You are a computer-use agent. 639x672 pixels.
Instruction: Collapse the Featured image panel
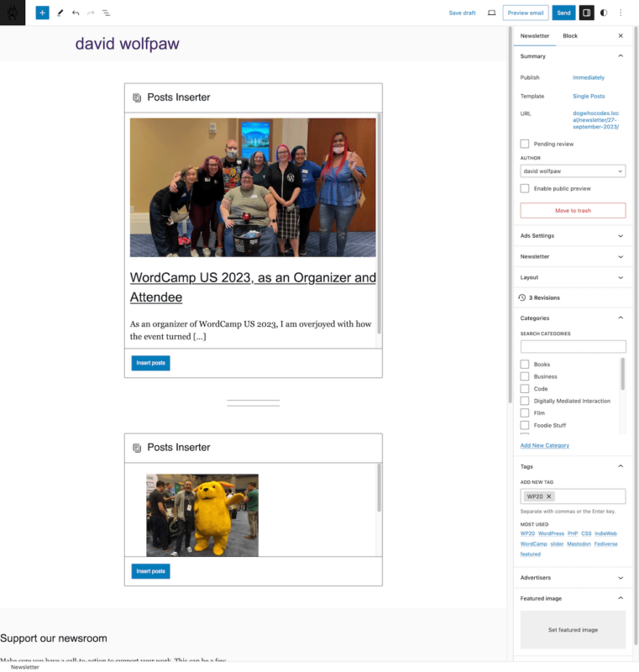click(x=573, y=598)
